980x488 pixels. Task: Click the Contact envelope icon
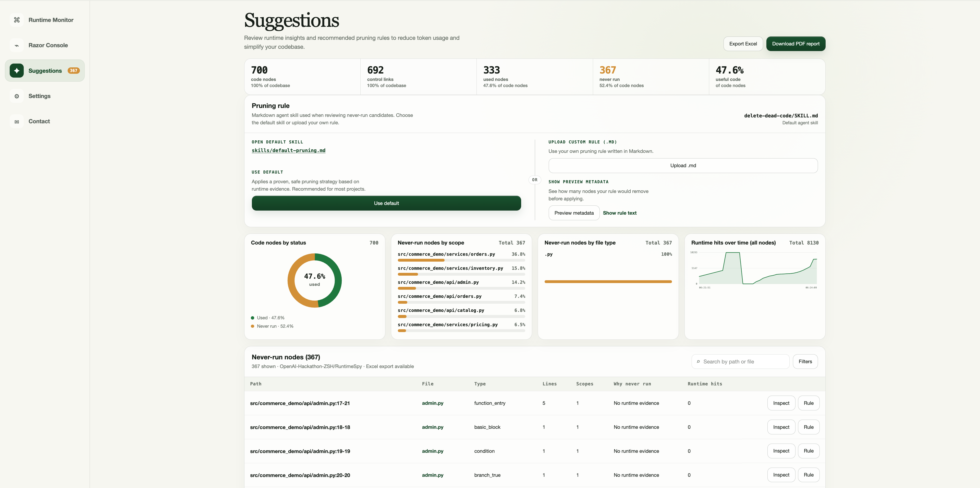17,122
